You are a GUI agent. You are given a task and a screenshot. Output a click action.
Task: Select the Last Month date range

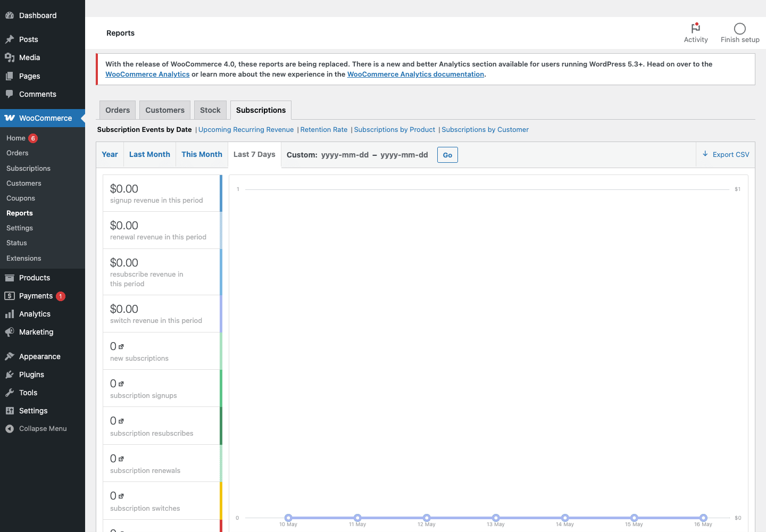pyautogui.click(x=149, y=155)
